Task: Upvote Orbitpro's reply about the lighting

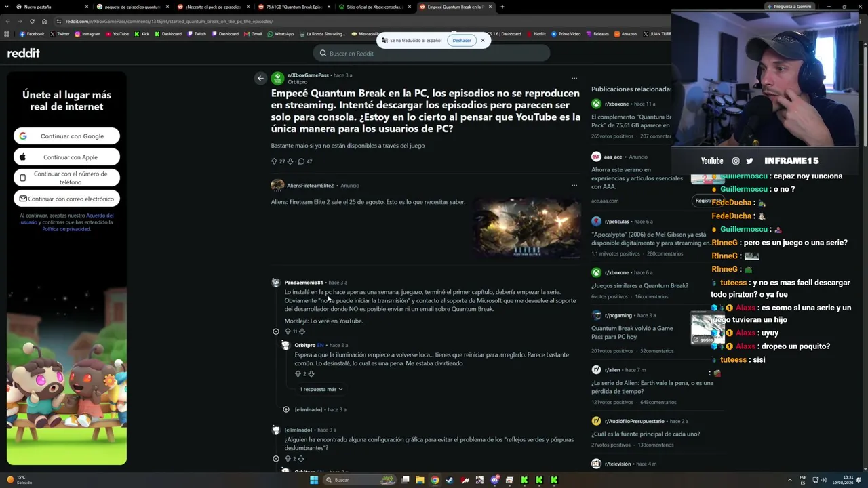Action: (298, 373)
